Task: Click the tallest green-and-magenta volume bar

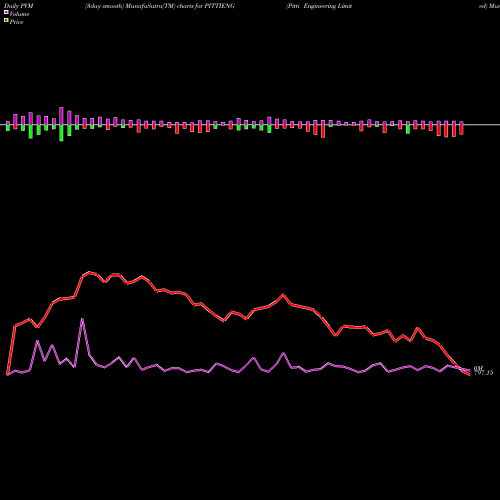Action: pos(61,124)
